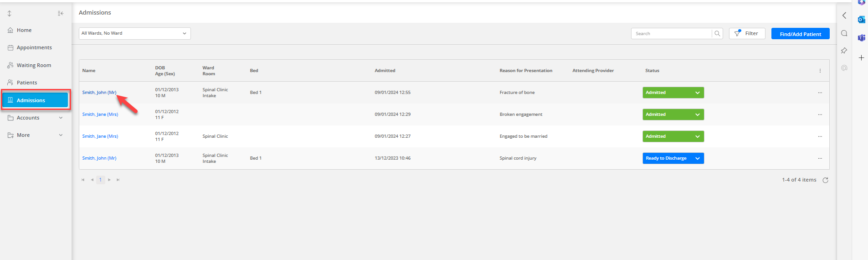Open Smith, John admitted 13/12/2023 10:46
868x260 pixels.
(99, 158)
